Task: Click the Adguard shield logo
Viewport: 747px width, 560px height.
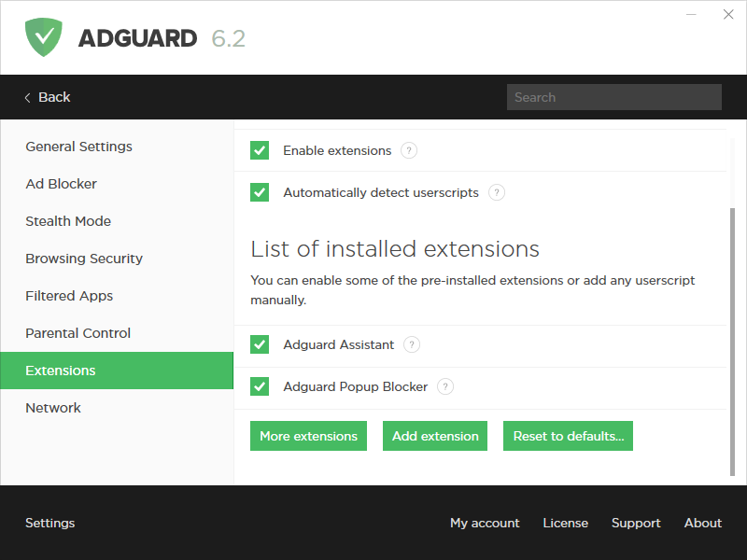Action: (43, 37)
